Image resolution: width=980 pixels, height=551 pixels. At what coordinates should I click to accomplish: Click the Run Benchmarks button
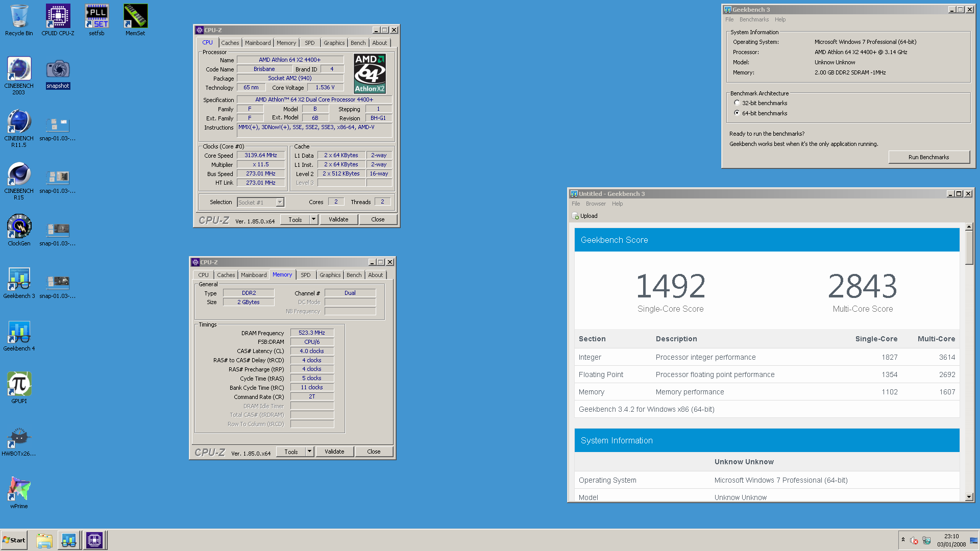pyautogui.click(x=928, y=157)
